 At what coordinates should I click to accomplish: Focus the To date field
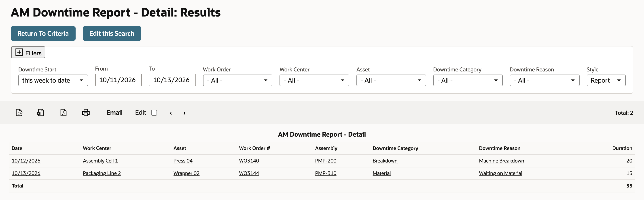[172, 80]
